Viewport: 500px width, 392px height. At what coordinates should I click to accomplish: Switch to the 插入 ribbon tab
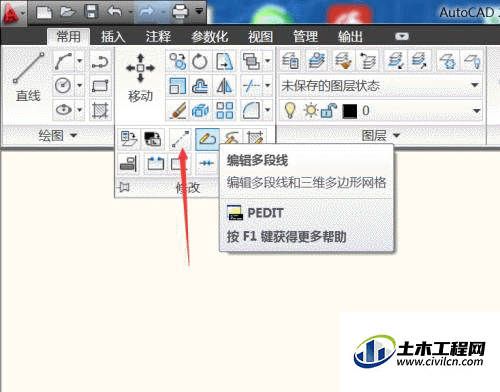[113, 36]
